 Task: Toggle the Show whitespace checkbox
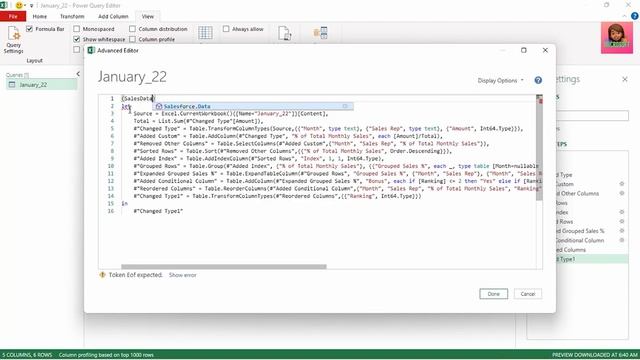click(x=76, y=39)
